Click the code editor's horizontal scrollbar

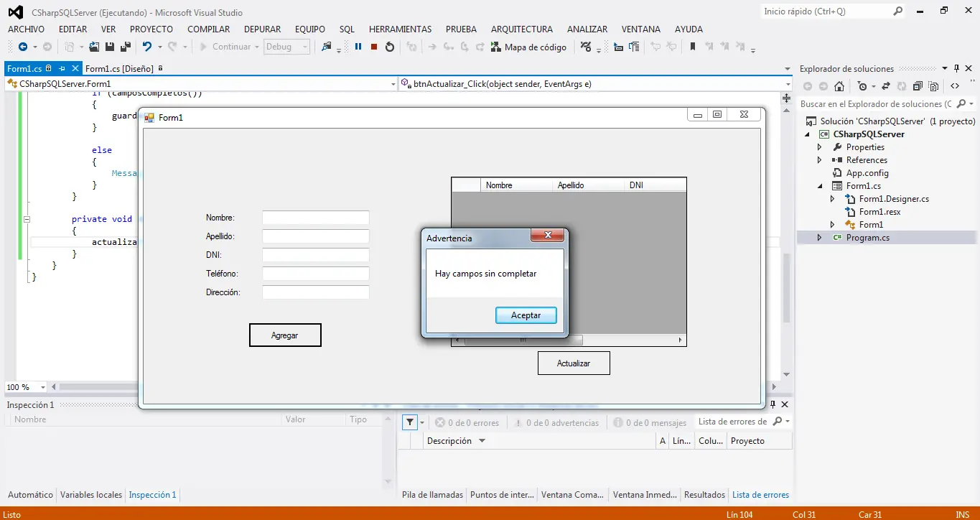pyautogui.click(x=416, y=387)
